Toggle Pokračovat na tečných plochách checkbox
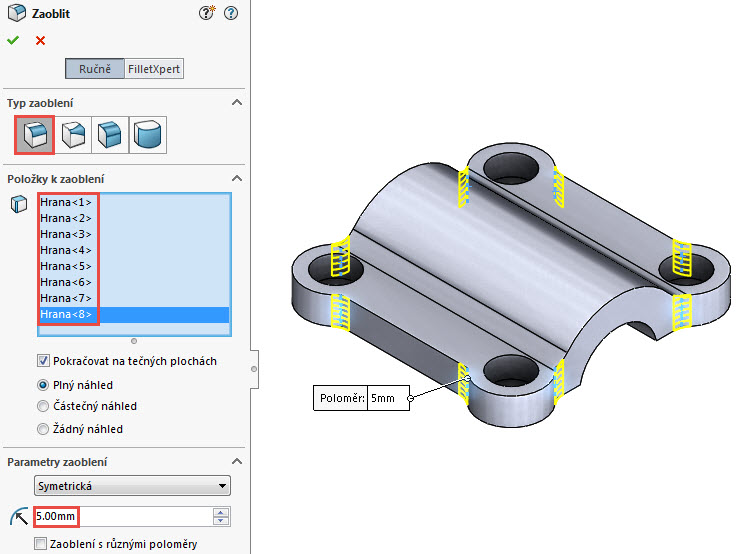The image size is (750, 554). pos(43,361)
